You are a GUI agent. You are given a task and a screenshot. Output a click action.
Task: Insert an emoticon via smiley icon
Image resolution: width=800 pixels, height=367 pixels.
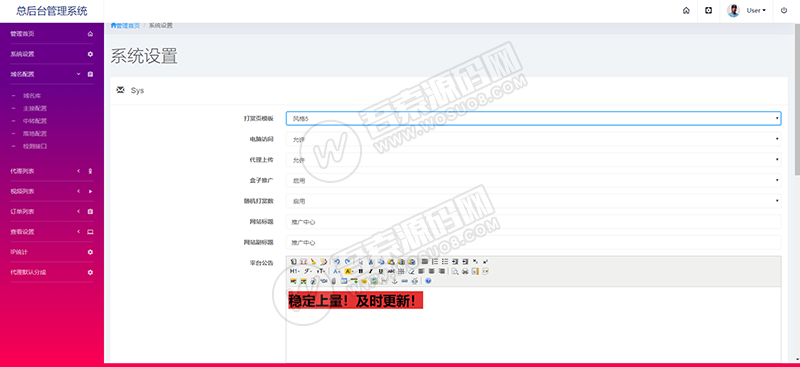click(x=364, y=281)
